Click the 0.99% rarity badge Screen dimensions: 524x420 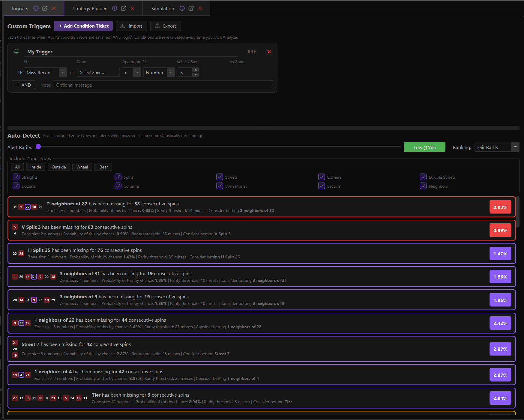pos(500,230)
